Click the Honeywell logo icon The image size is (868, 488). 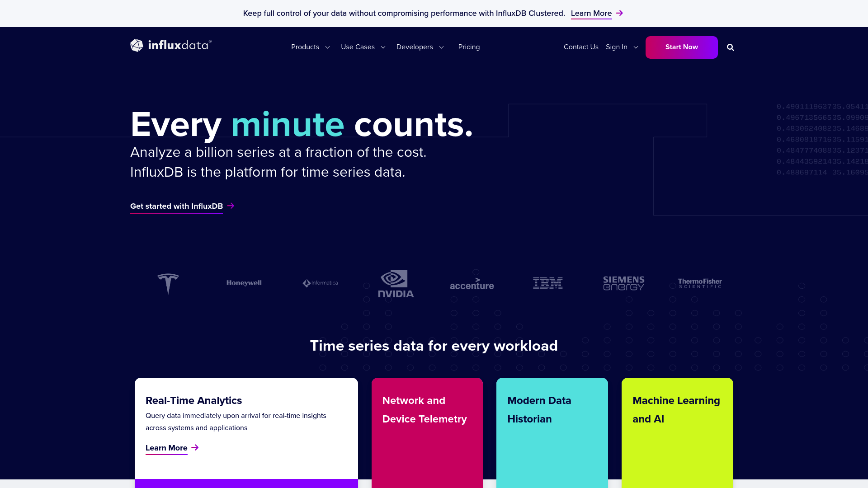[x=244, y=282]
